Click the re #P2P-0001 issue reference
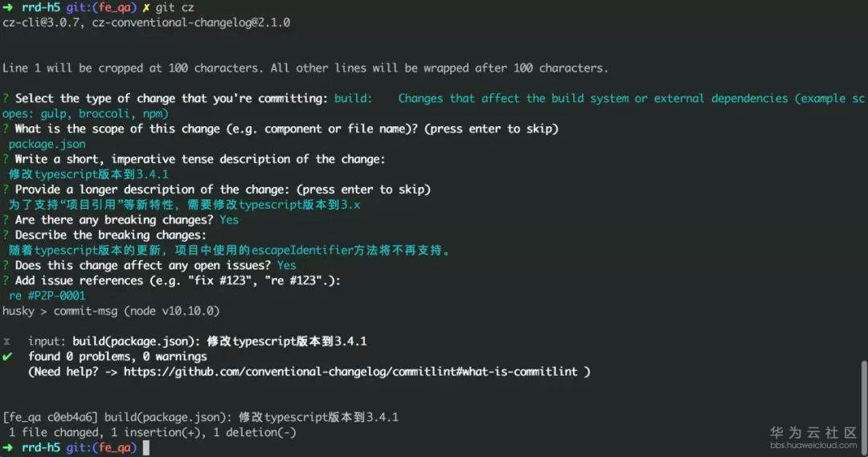This screenshot has width=868, height=457. [x=47, y=296]
